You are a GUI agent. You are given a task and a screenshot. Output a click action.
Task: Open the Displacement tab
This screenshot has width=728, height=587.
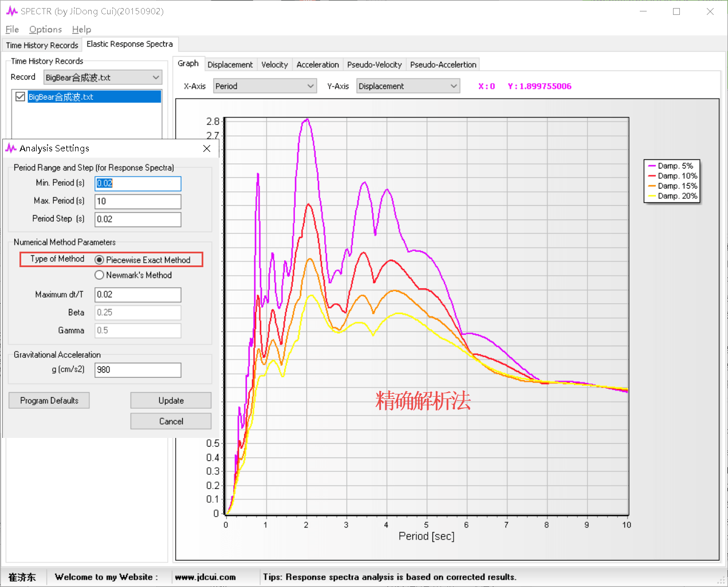pos(230,65)
